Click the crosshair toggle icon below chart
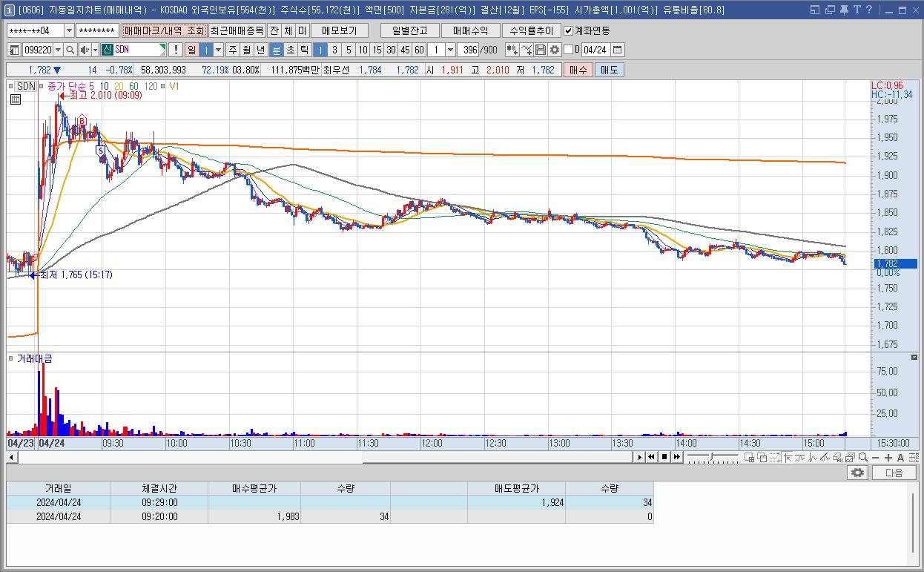 (x=787, y=458)
